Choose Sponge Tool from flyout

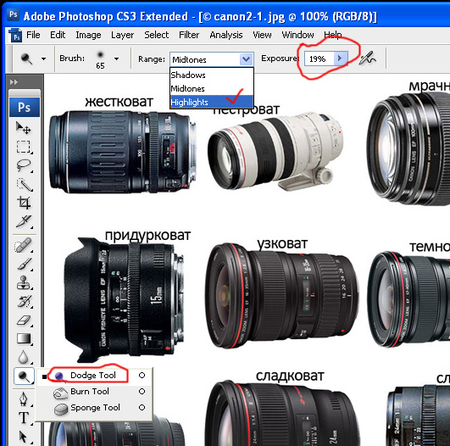93,408
